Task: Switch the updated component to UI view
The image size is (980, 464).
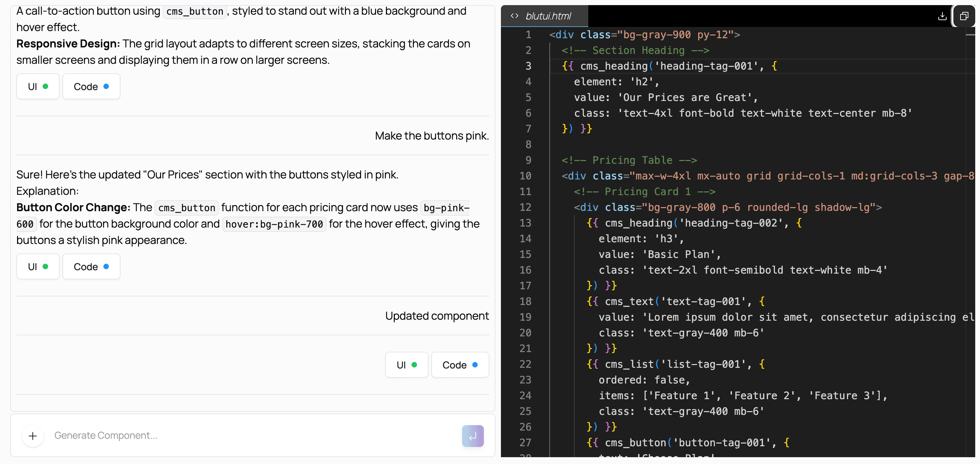Action: (x=407, y=365)
